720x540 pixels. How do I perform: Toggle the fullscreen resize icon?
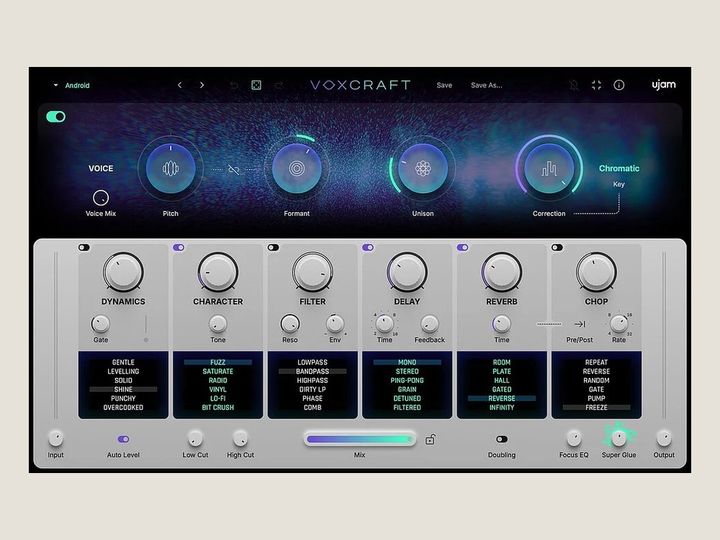[x=596, y=85]
